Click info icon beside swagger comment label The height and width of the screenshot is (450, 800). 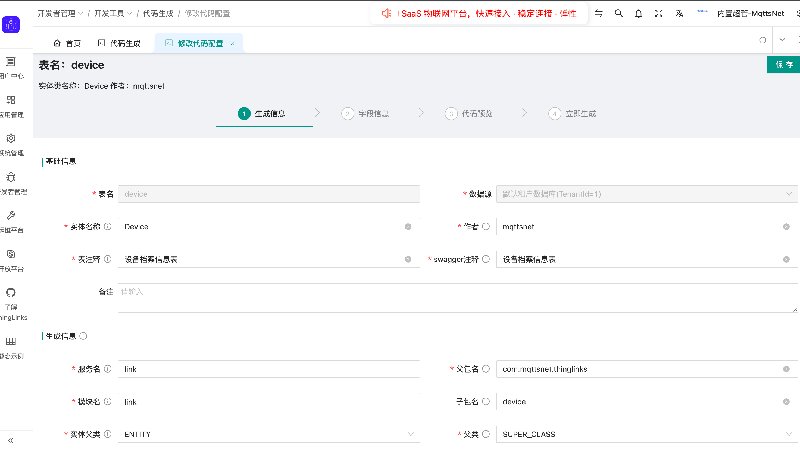pos(486,259)
